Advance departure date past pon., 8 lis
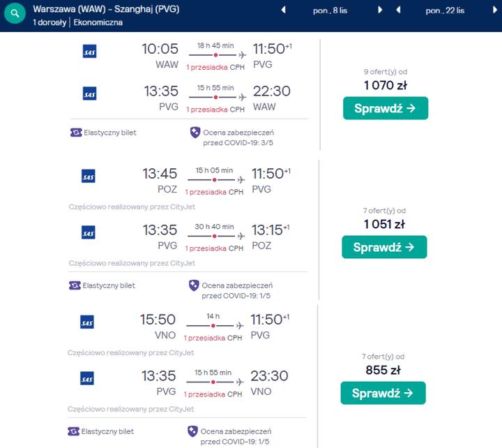 pyautogui.click(x=380, y=10)
